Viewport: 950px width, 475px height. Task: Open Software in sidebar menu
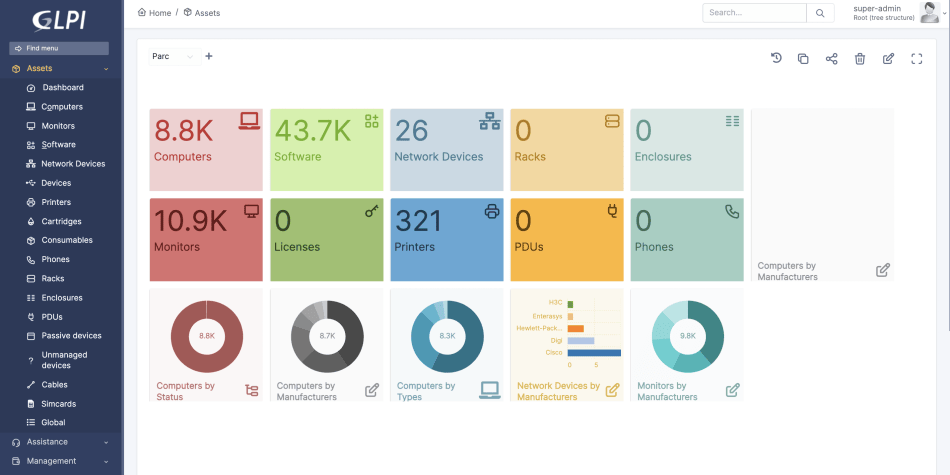click(58, 145)
